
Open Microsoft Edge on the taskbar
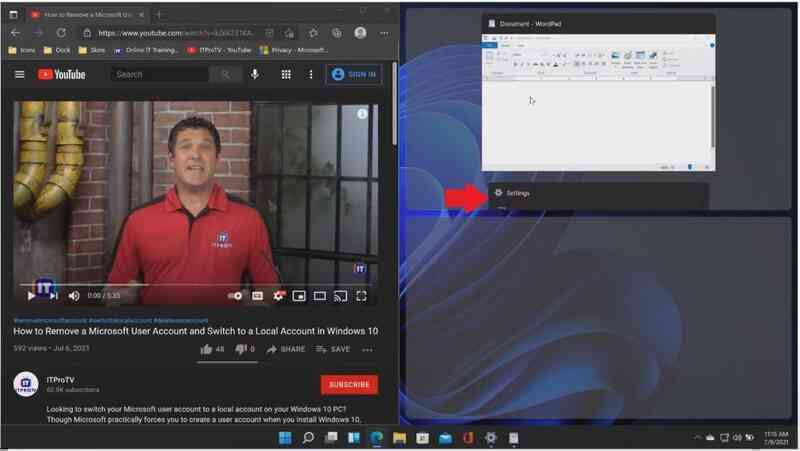pos(377,438)
